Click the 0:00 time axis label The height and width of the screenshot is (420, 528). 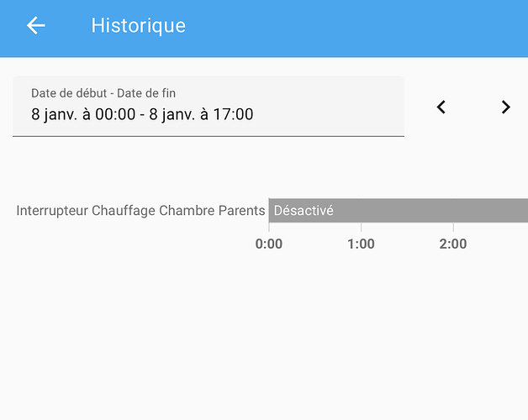pos(269,244)
